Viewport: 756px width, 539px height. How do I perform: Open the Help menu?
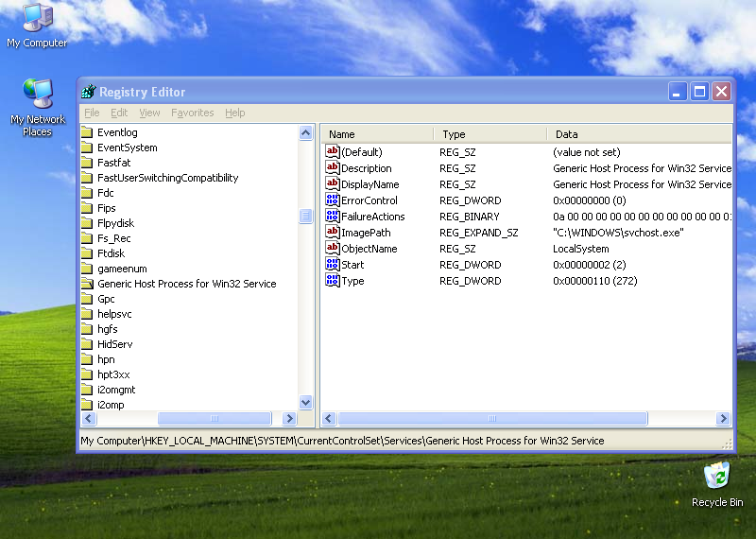pos(234,113)
